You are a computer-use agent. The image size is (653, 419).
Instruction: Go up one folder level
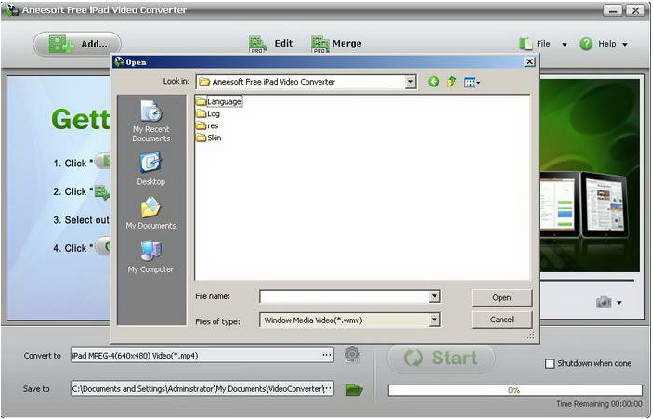[x=451, y=82]
